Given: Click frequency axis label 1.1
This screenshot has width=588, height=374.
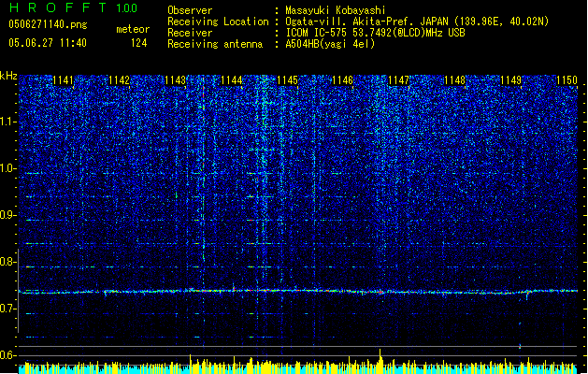Looking at the screenshot, I should tap(8, 122).
